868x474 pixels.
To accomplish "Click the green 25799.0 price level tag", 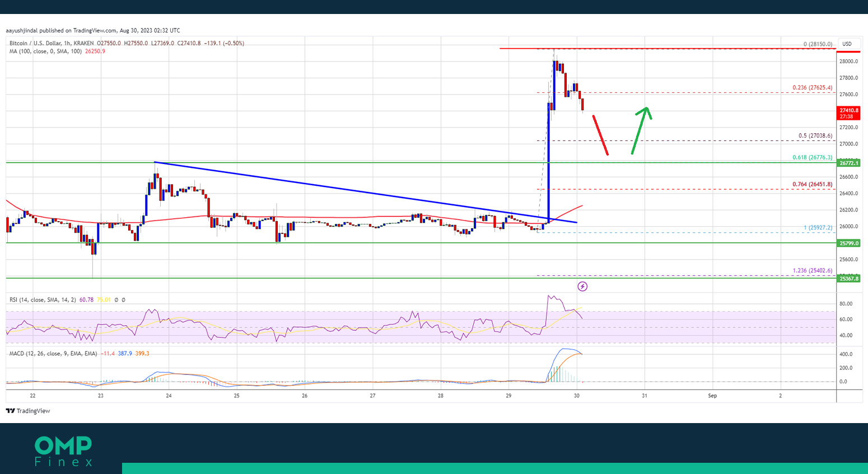I will click(x=848, y=243).
